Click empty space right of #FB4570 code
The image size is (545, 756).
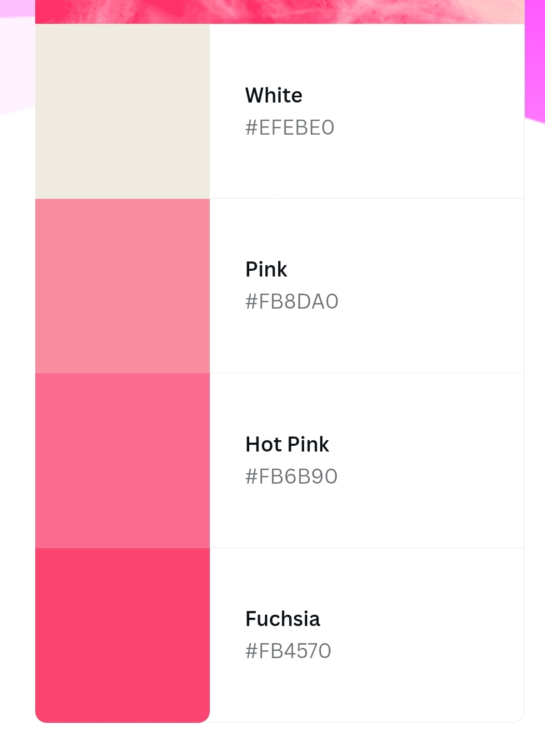coord(430,651)
